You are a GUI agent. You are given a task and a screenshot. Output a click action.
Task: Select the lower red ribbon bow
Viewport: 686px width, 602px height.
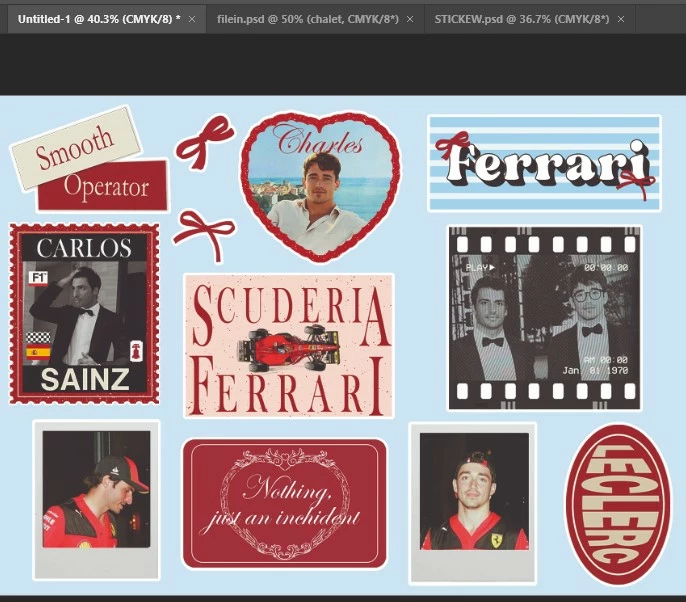click(204, 235)
